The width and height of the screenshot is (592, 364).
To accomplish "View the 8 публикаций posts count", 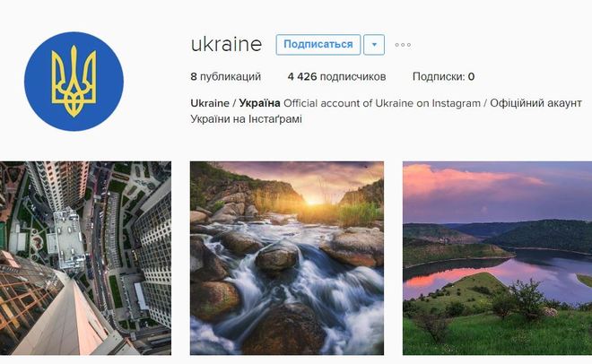I will (226, 76).
